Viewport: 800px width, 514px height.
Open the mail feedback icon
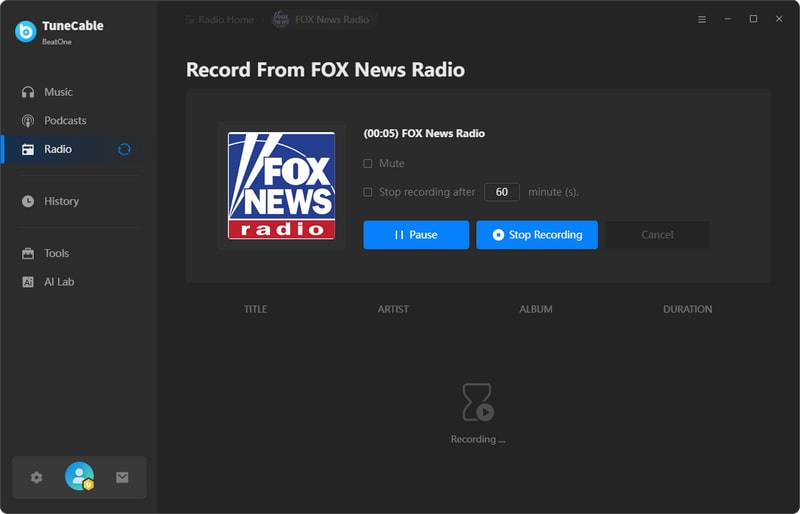(x=122, y=477)
